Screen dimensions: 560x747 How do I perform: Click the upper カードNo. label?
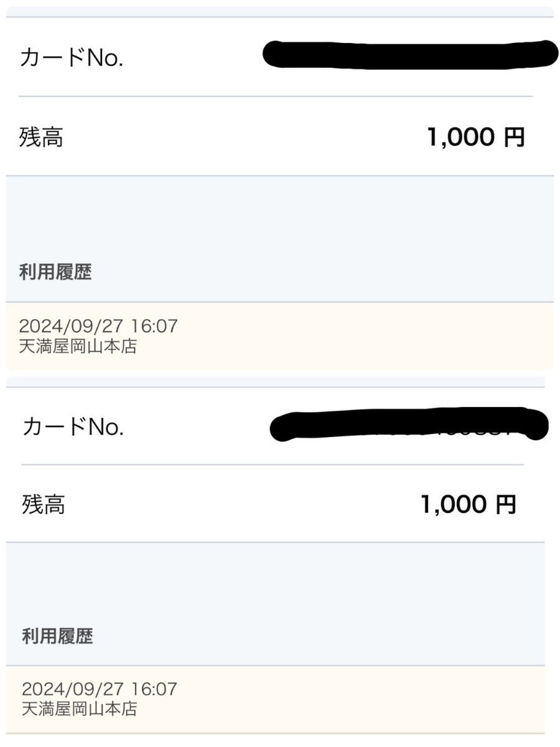pos(72,59)
